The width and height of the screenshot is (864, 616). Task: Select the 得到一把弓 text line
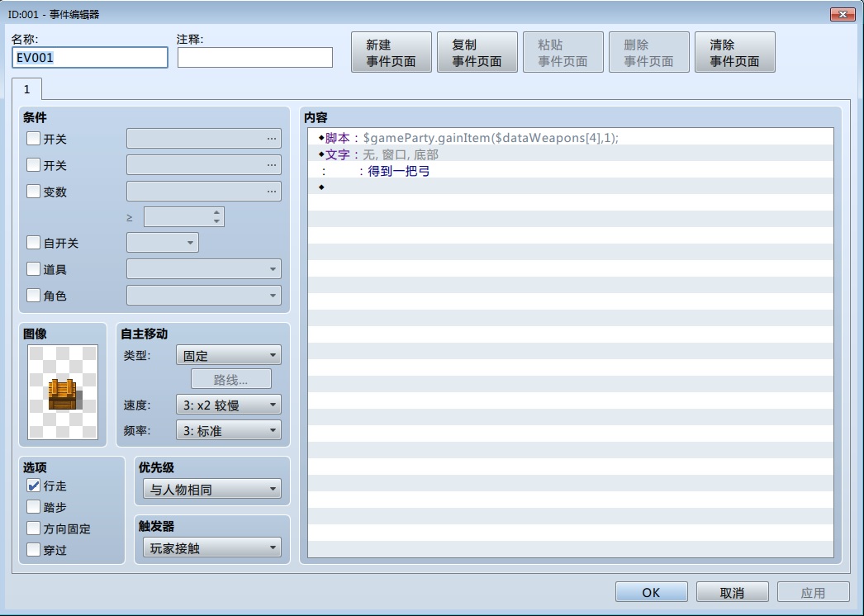point(571,171)
